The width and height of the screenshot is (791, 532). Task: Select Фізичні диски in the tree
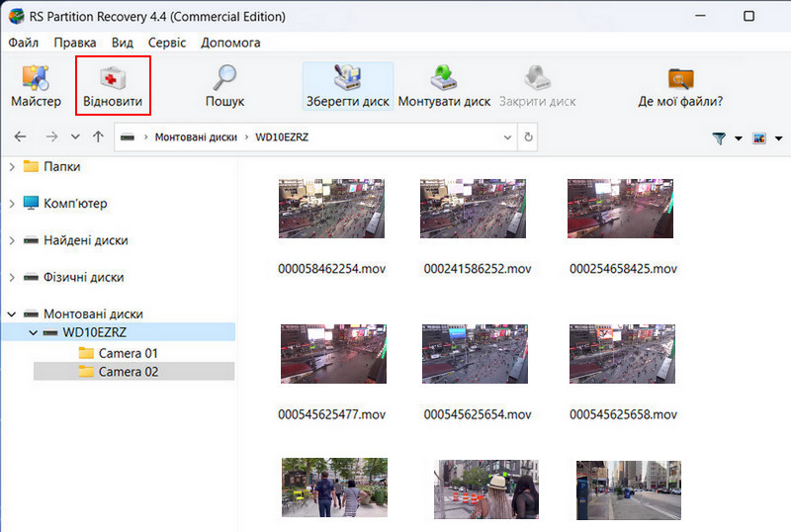83,277
